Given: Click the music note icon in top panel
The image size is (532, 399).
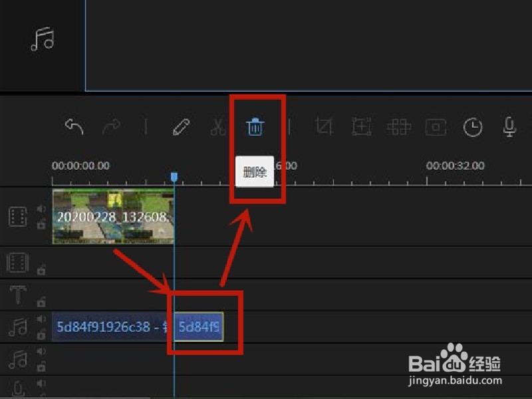Looking at the screenshot, I should pyautogui.click(x=43, y=39).
